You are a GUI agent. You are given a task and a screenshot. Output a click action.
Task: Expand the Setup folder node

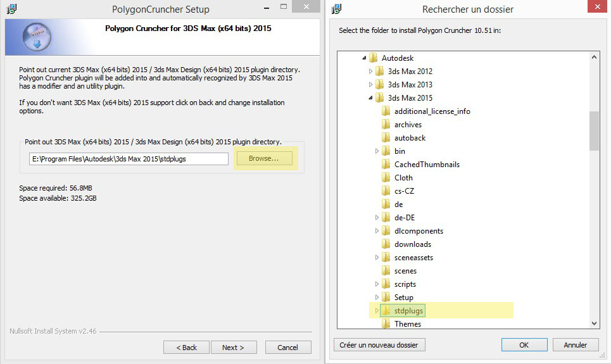coord(377,298)
